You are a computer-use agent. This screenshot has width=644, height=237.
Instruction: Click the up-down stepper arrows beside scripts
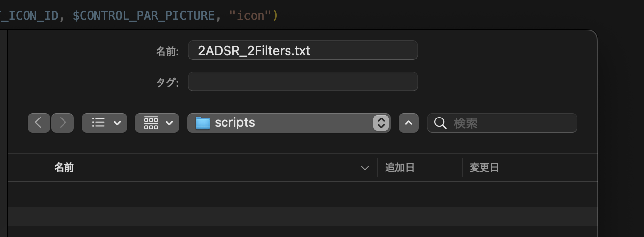coord(381,123)
